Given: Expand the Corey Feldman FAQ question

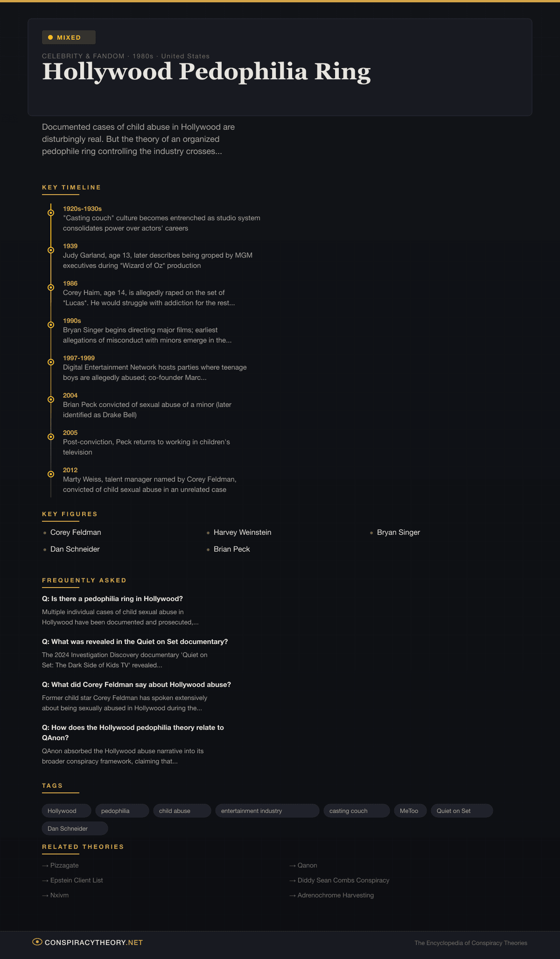Looking at the screenshot, I should coord(136,685).
